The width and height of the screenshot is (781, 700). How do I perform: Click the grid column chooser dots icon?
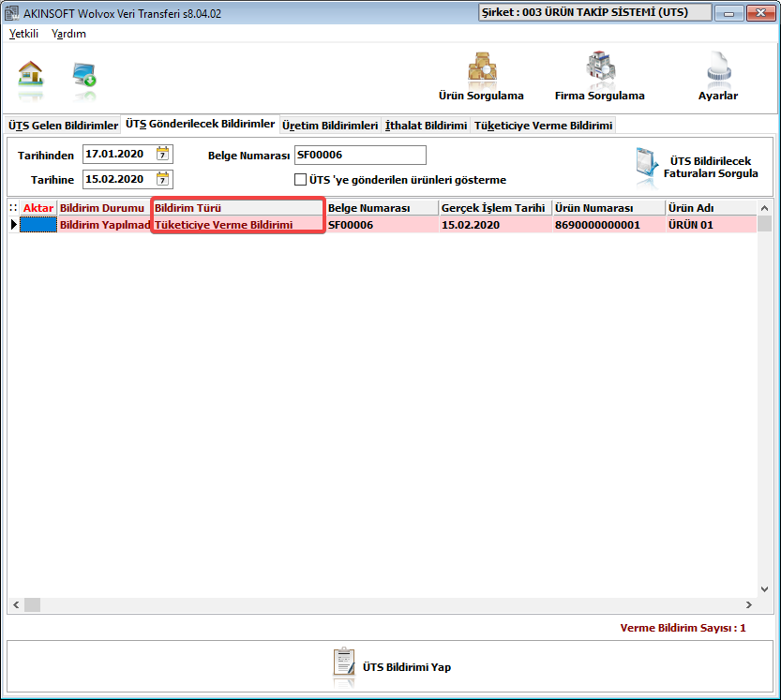click(13, 208)
